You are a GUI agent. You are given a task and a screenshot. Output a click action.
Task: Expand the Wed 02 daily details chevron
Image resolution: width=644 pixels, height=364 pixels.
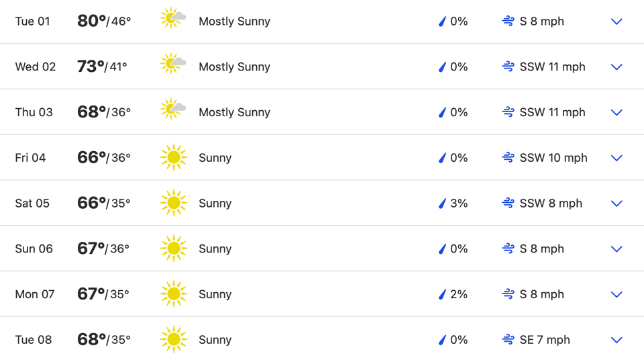pos(616,67)
